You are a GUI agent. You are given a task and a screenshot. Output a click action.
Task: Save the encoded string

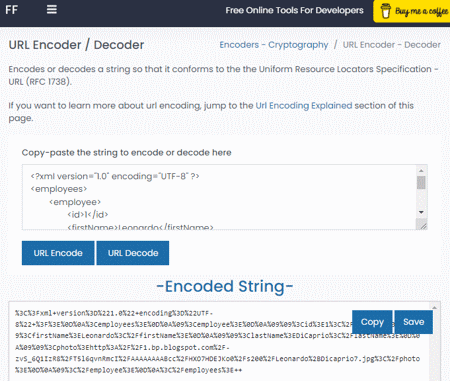(x=414, y=322)
